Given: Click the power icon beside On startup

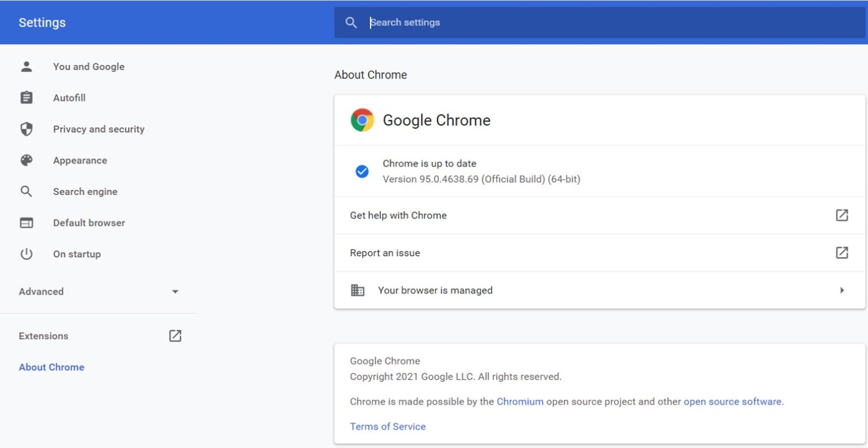Looking at the screenshot, I should [x=27, y=254].
